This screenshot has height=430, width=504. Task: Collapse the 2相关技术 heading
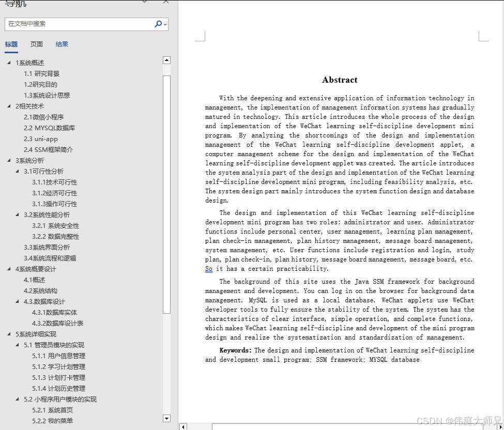[9, 106]
